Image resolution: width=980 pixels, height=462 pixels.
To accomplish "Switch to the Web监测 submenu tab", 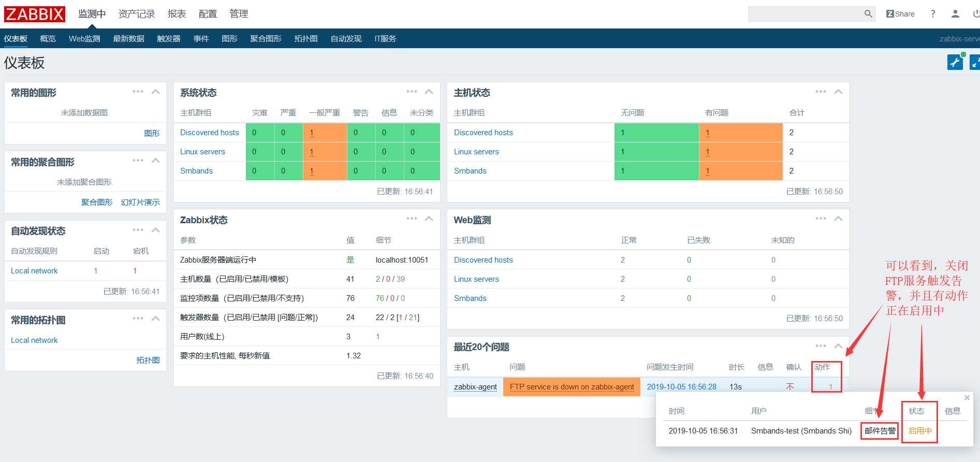I will pos(84,38).
